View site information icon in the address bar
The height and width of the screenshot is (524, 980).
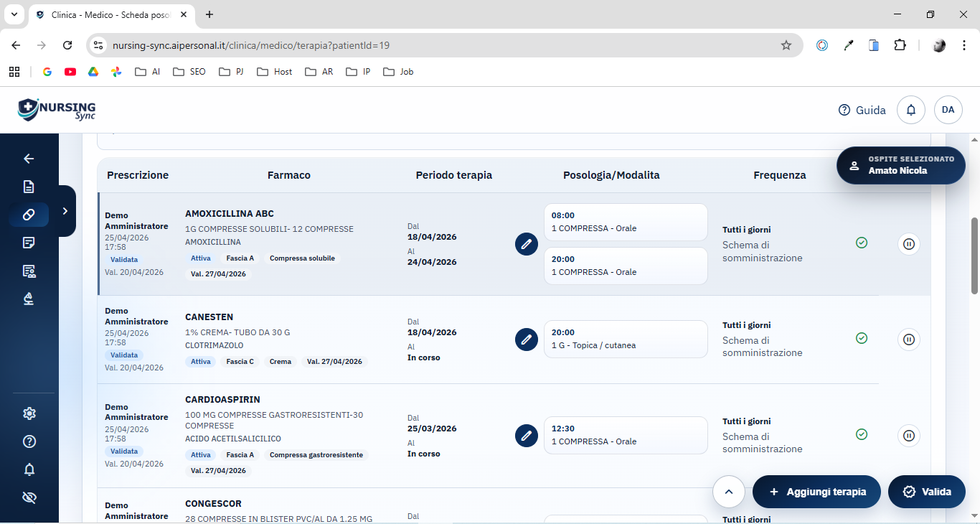tap(99, 45)
